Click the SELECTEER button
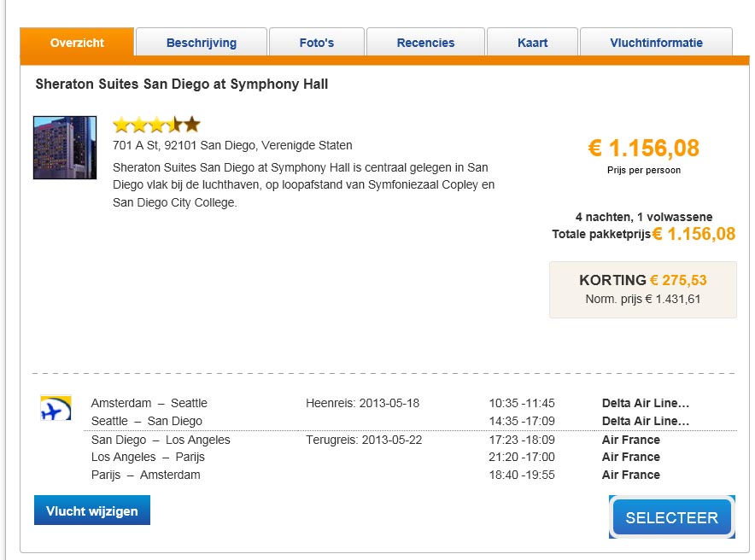 pos(671,517)
